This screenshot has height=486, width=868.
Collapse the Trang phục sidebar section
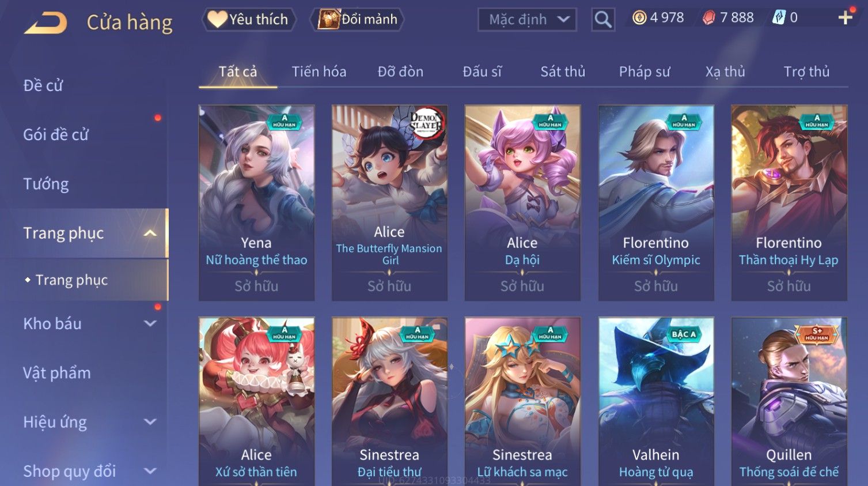coord(150,233)
